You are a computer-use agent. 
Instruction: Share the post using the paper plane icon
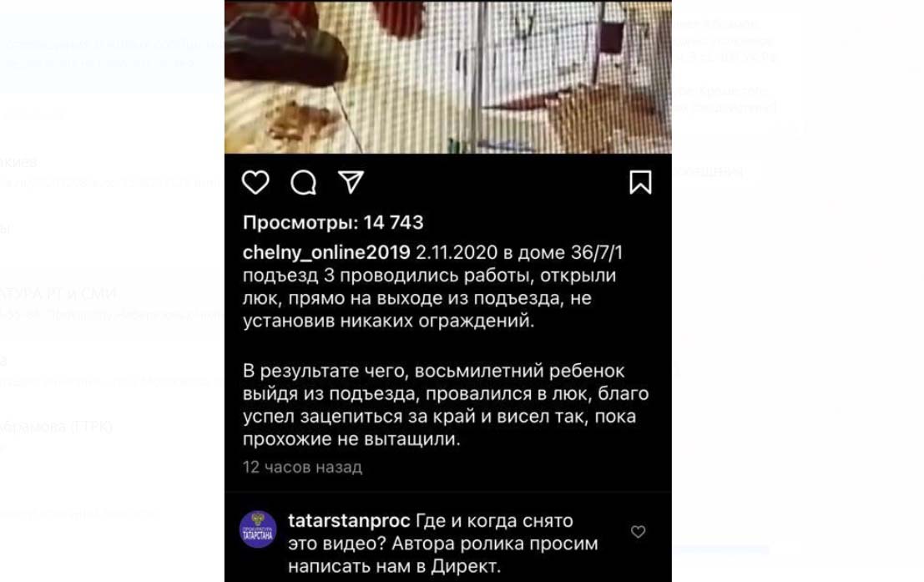pyautogui.click(x=351, y=182)
